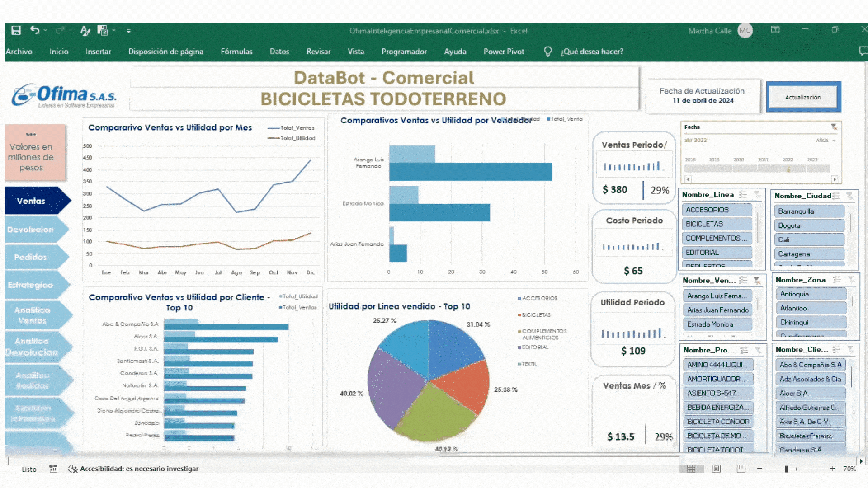Toggle multi-select on Nombre_Zona slicer

[x=837, y=280]
